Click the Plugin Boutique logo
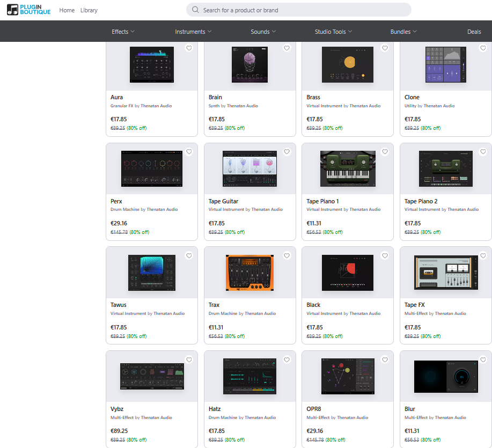 coord(28,10)
